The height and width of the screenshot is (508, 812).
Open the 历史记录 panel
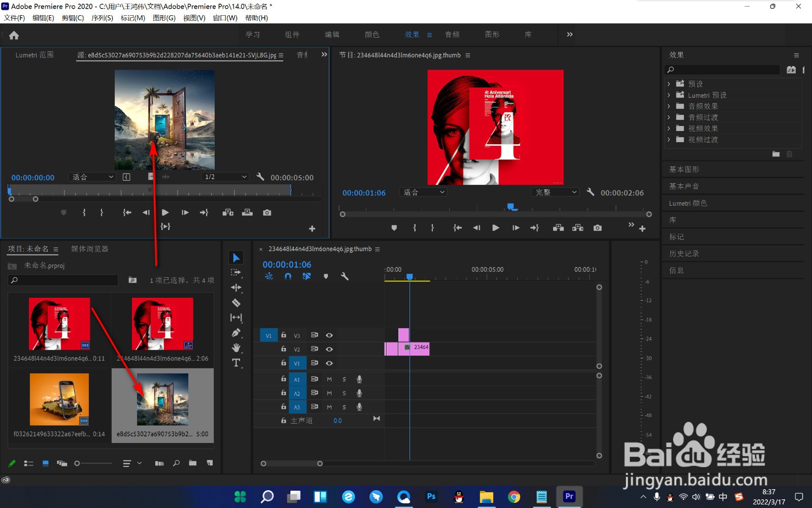click(684, 253)
